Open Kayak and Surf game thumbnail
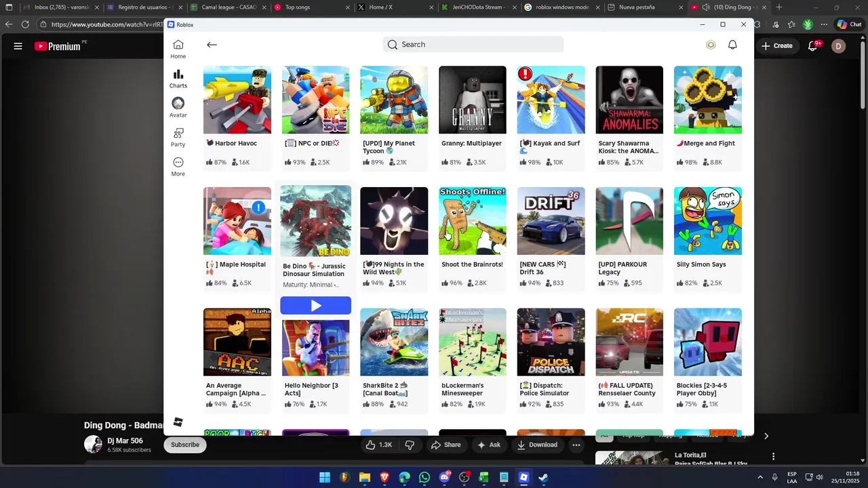Viewport: 868px width, 488px height. tap(551, 100)
